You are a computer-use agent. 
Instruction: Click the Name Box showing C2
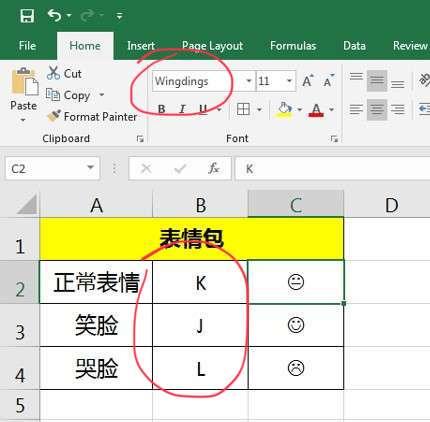pyautogui.click(x=47, y=169)
